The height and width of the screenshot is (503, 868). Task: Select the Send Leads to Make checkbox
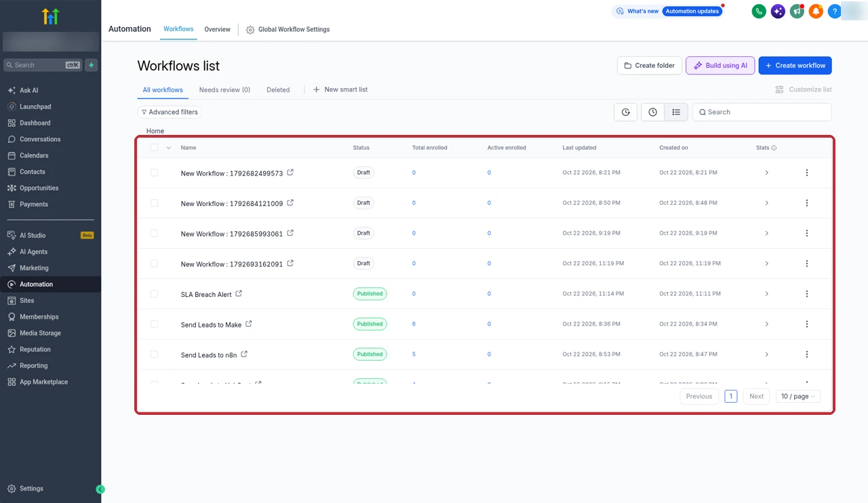(154, 324)
